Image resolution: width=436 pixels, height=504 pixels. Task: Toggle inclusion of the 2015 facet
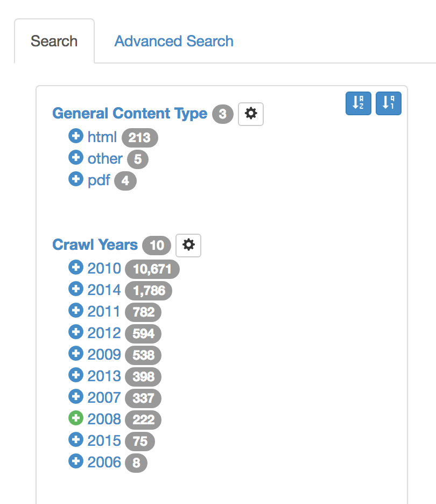[76, 439]
